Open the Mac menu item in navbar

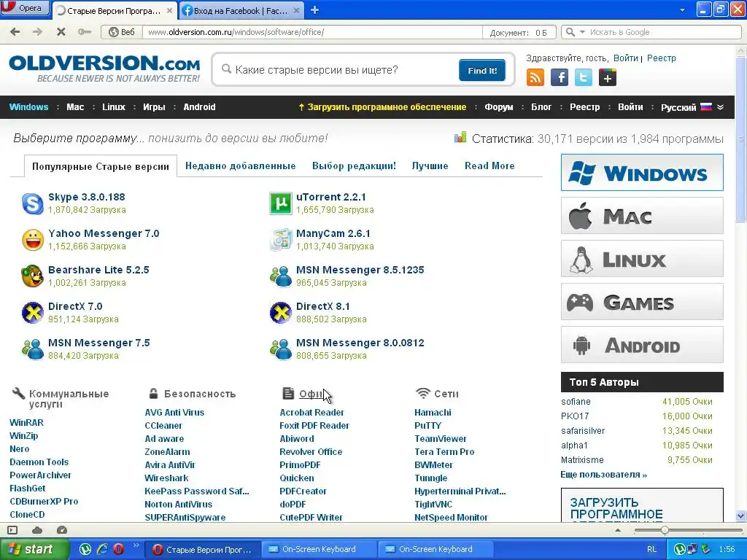tap(75, 107)
